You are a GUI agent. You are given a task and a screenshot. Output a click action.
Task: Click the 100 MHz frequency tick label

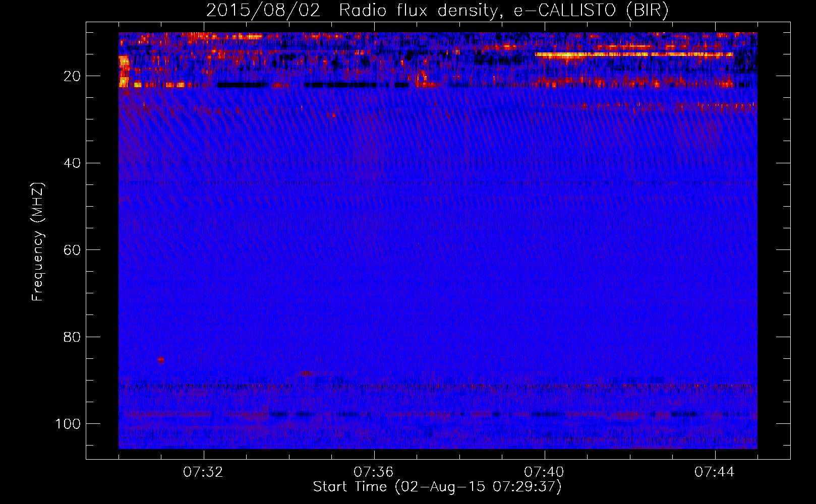pyautogui.click(x=68, y=424)
